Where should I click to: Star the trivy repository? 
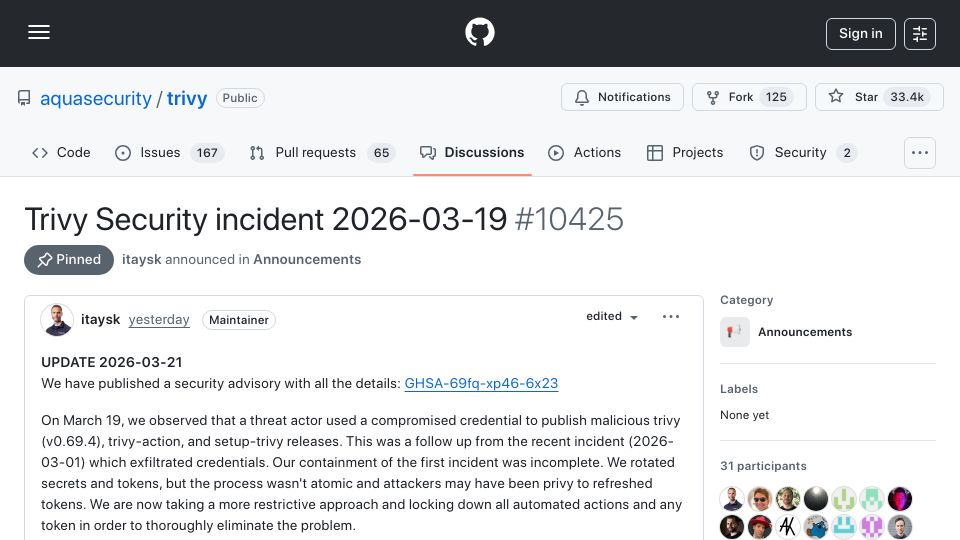click(879, 97)
